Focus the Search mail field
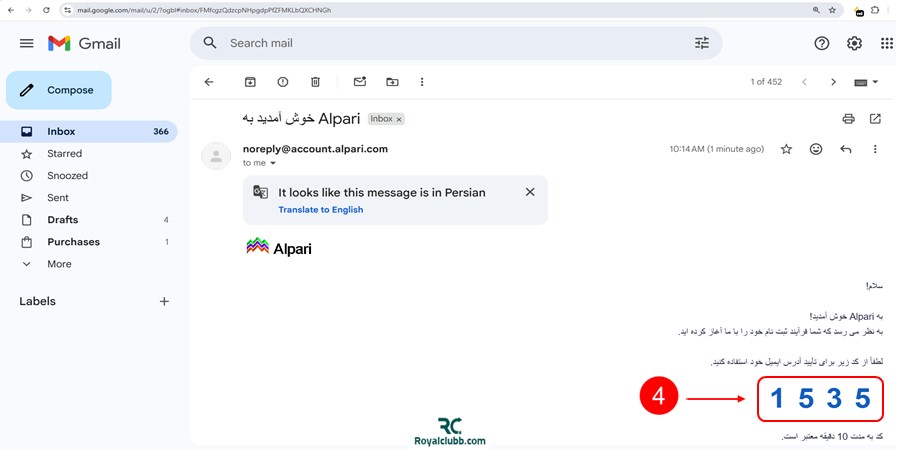 tap(456, 43)
